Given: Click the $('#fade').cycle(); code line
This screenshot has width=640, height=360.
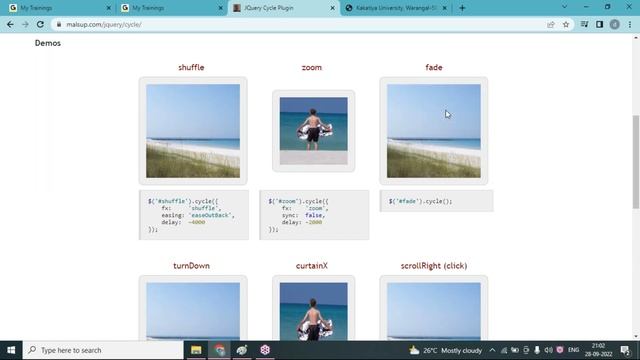Looking at the screenshot, I should tap(420, 201).
